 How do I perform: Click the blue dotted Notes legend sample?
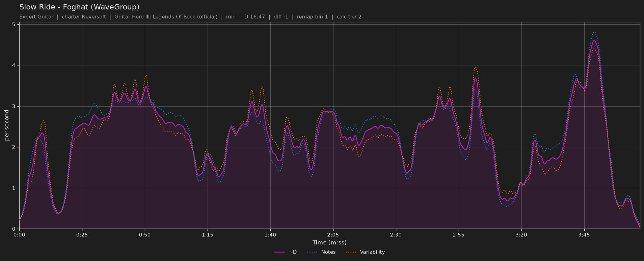(x=313, y=252)
